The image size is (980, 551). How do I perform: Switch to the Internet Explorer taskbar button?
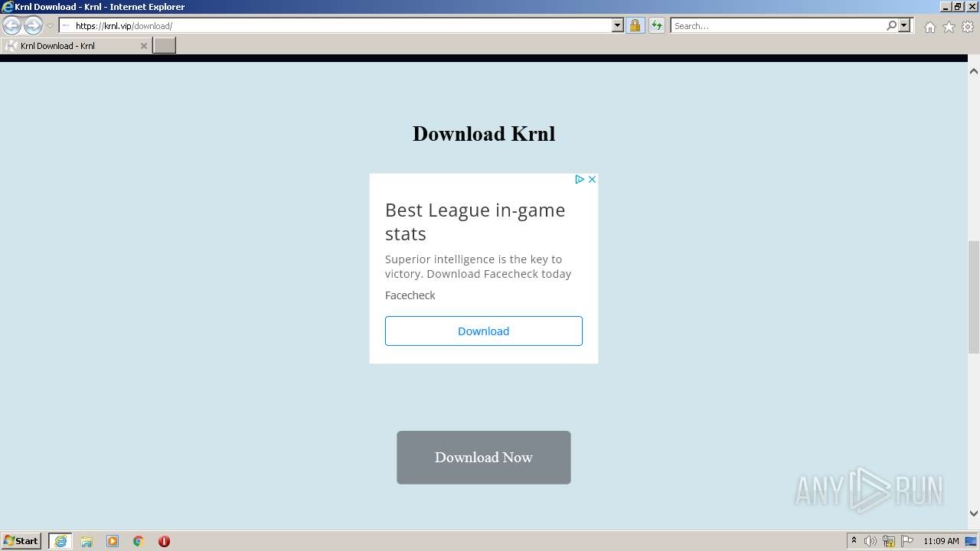pos(60,541)
